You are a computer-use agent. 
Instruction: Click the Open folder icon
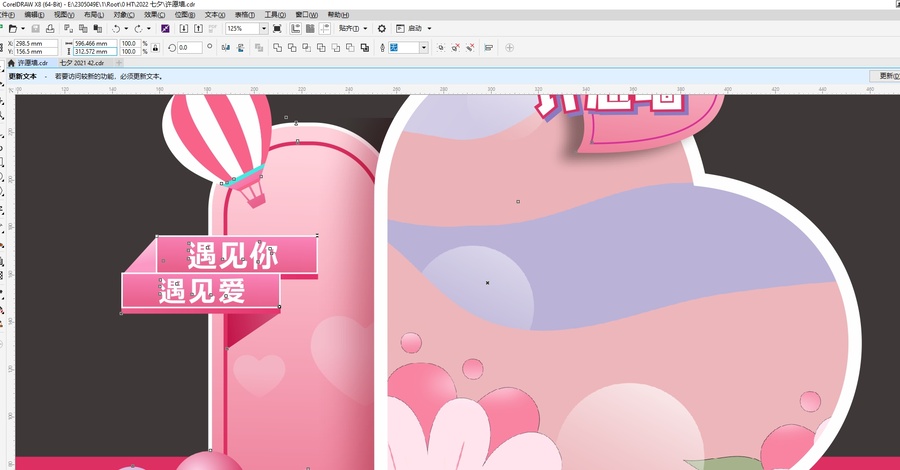pos(13,29)
